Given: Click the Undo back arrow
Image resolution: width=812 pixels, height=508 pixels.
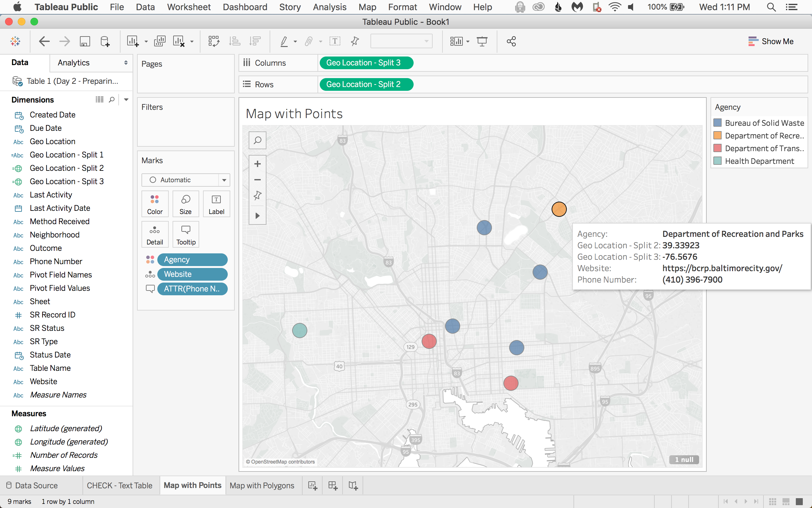Looking at the screenshot, I should pos(44,41).
